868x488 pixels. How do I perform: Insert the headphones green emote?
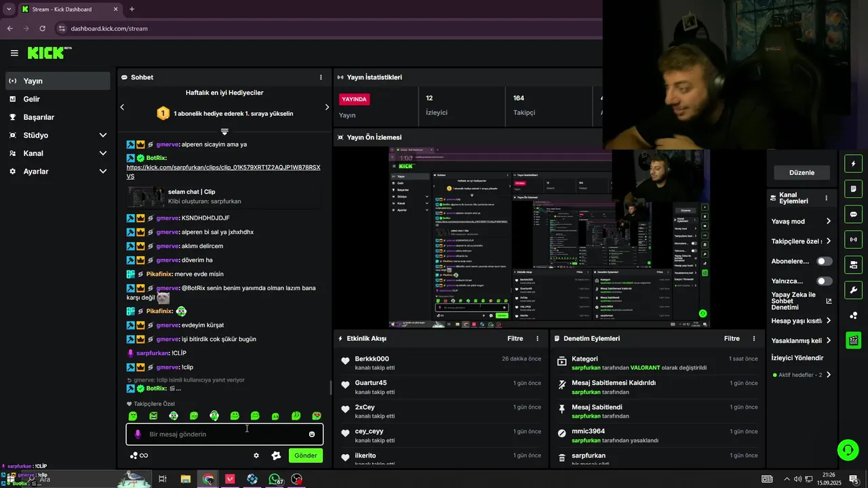[214, 416]
